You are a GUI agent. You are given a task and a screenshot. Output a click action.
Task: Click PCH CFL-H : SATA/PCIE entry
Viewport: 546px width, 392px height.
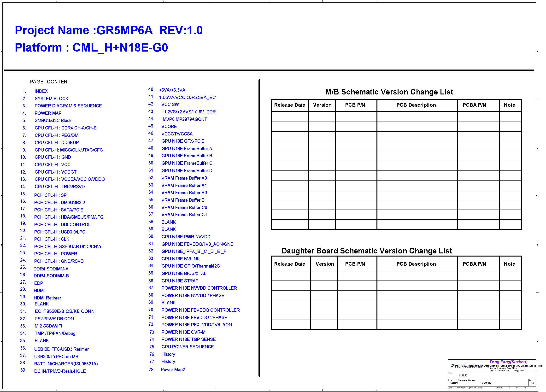tap(59, 210)
